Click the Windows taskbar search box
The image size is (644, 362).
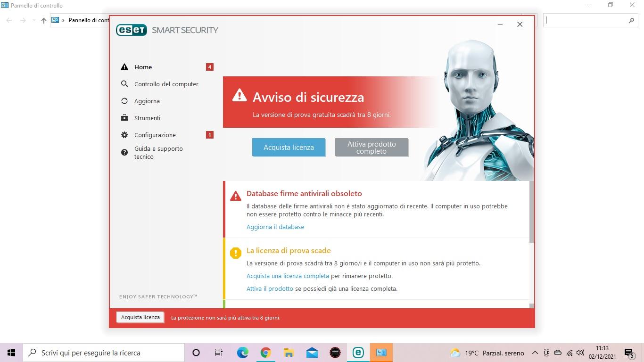(x=104, y=353)
